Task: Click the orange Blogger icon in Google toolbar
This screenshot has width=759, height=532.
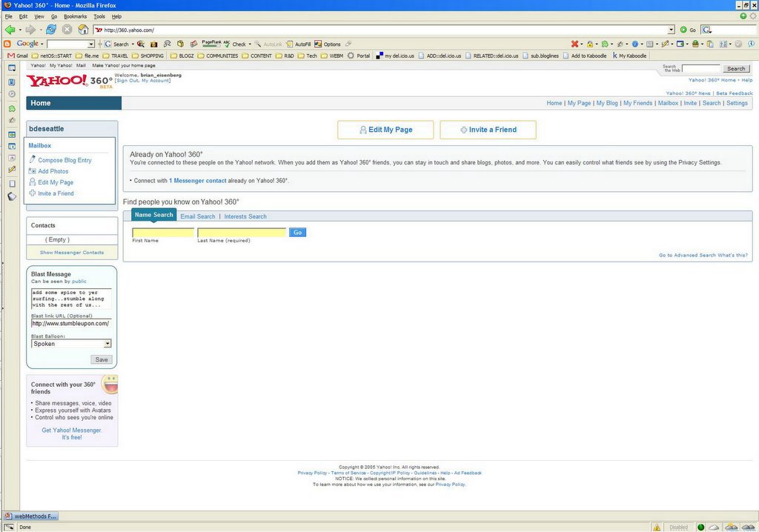Action: click(x=7, y=44)
